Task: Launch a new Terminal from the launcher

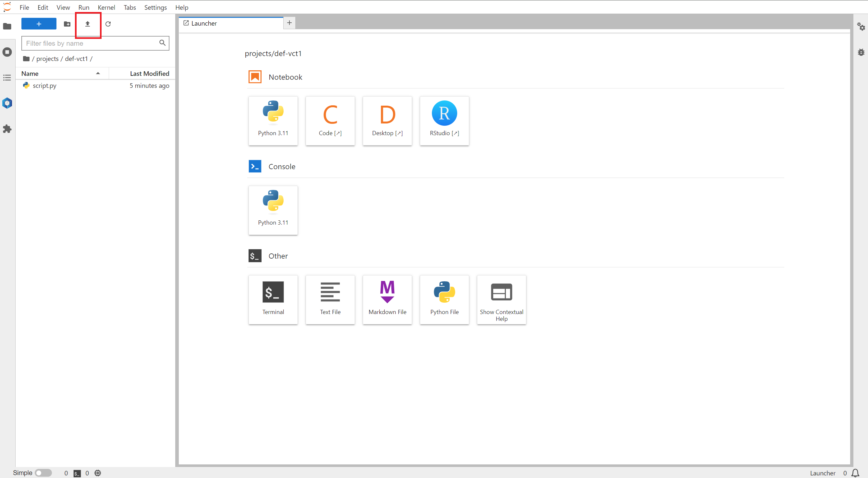Action: (273, 299)
